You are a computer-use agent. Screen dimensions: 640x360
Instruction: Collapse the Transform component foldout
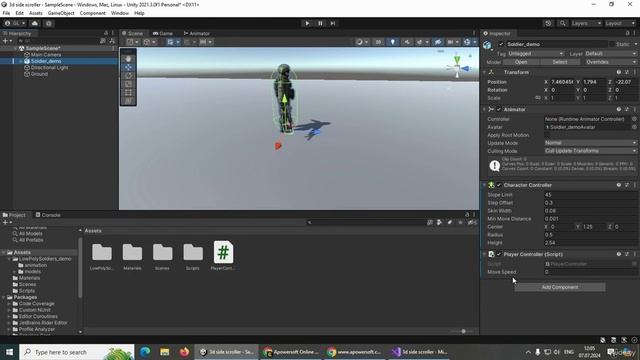[x=484, y=72]
